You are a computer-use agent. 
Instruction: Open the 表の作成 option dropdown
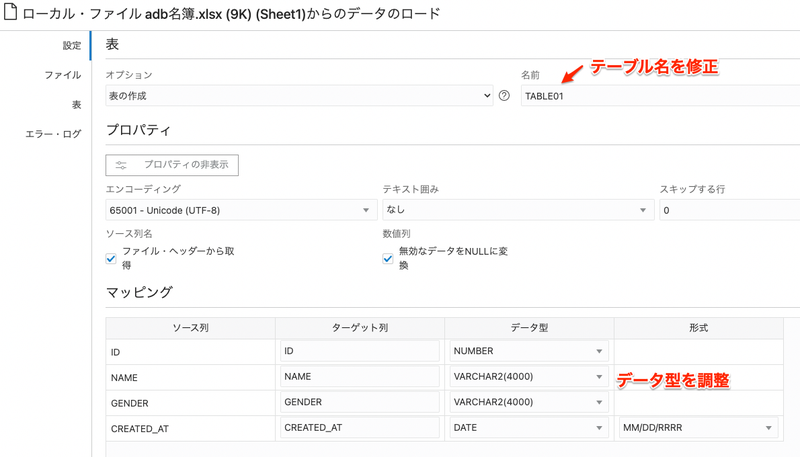pos(299,96)
